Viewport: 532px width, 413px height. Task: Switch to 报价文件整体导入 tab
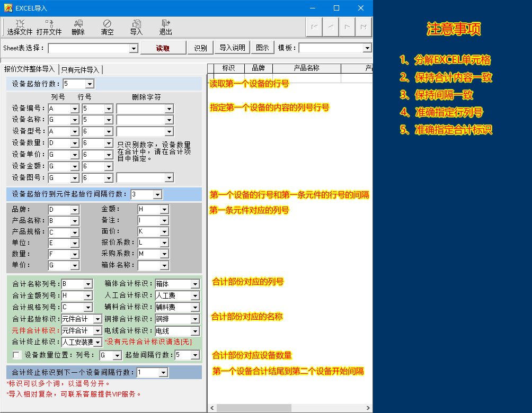click(29, 69)
